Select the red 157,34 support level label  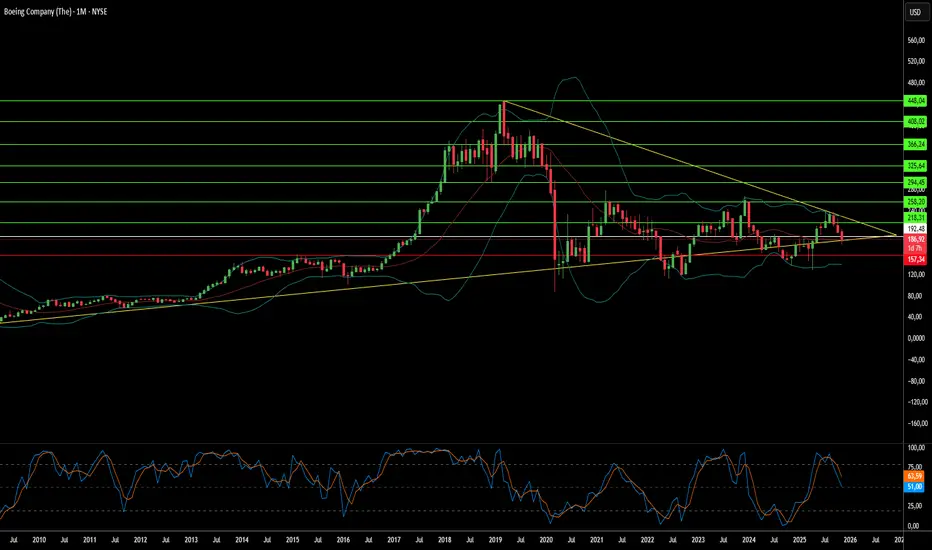pyautogui.click(x=915, y=260)
